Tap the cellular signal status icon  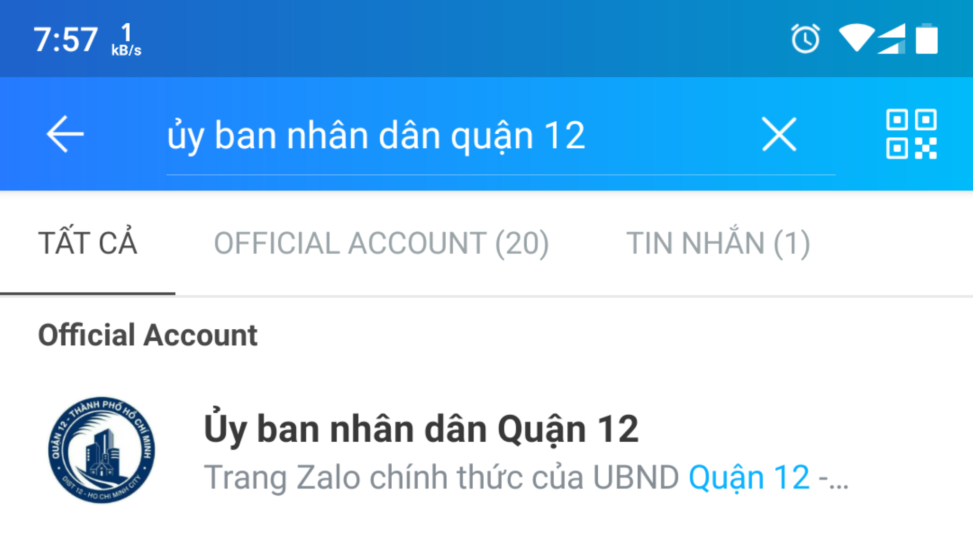(x=892, y=38)
